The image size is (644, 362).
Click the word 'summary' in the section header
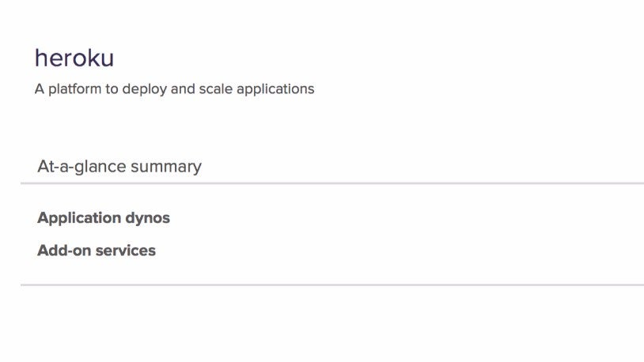(166, 166)
